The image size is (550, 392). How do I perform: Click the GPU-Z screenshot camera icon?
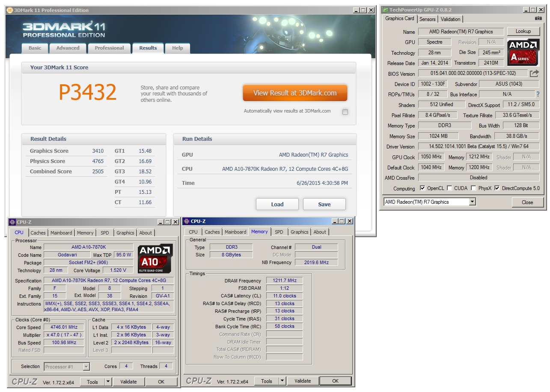pyautogui.click(x=538, y=18)
